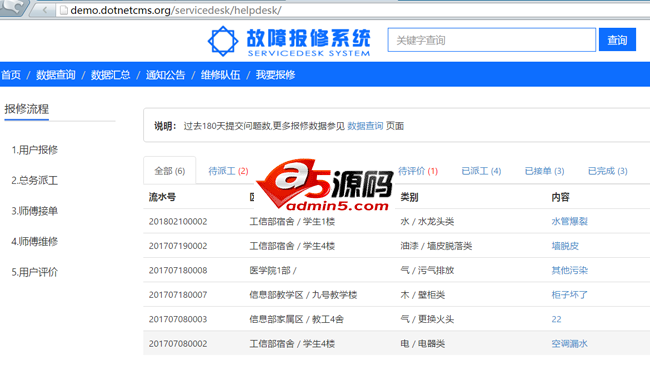Click 医学院1部 / location cell
This screenshot has height=370, width=650.
(x=273, y=270)
